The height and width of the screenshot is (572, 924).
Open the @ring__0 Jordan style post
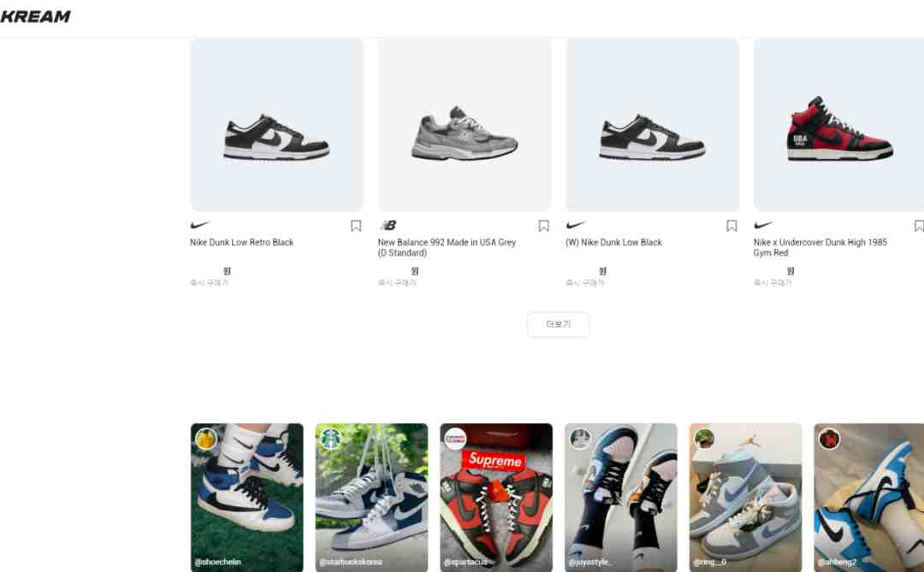click(x=745, y=497)
